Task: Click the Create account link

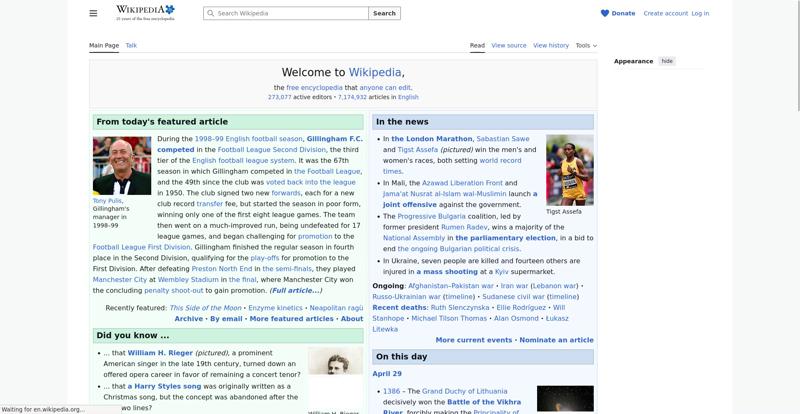Action: point(665,13)
